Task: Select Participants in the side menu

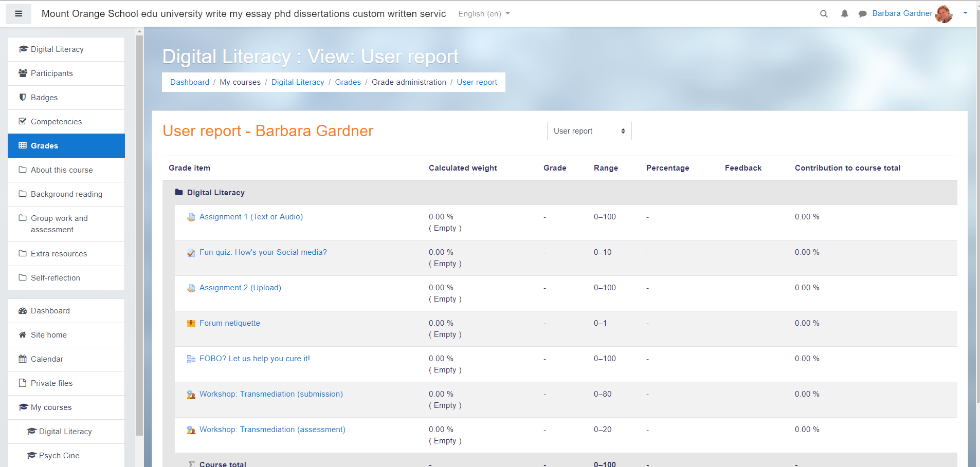Action: (x=51, y=73)
